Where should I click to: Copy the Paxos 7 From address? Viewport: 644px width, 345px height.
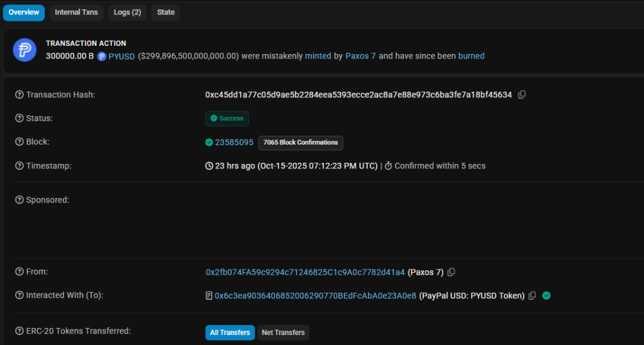click(451, 272)
